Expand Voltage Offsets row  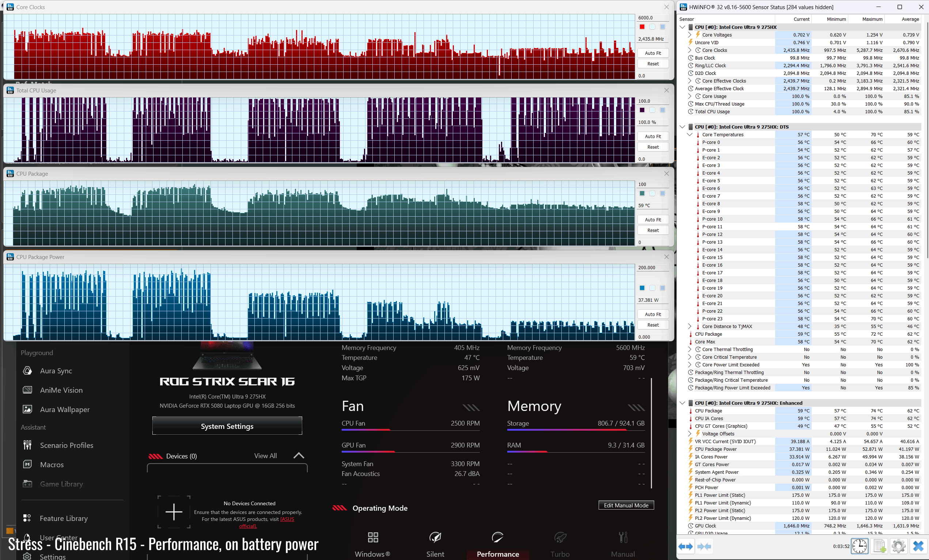pos(690,434)
